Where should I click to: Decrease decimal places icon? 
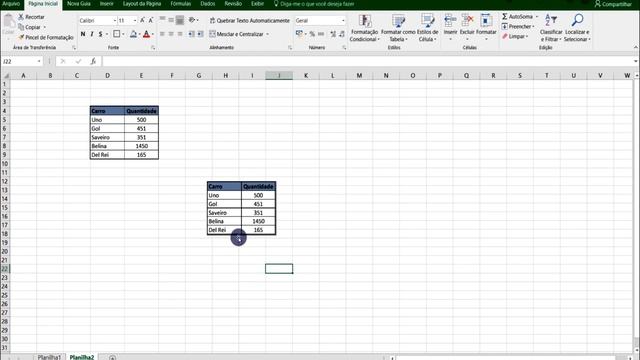coord(342,34)
